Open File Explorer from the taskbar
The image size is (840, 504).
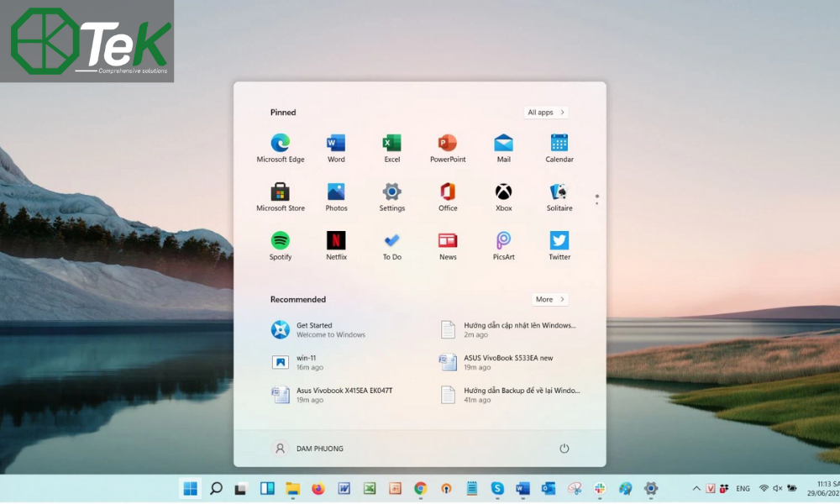292,488
